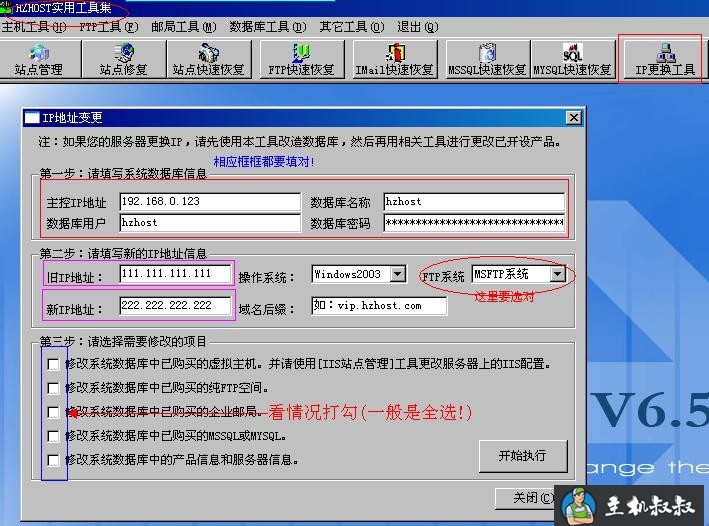This screenshot has height=526, width=709.
Task: Check the 修改虚拟主机 option checkbox
Action: 53,364
